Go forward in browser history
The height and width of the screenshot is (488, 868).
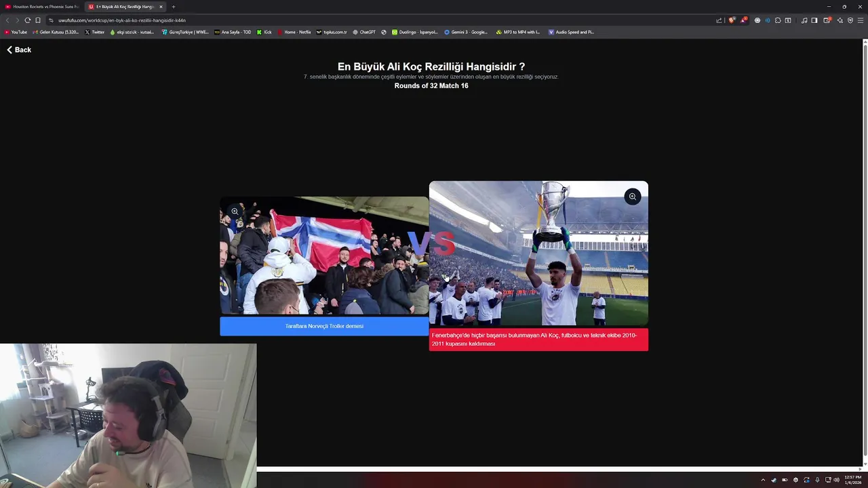click(x=18, y=20)
